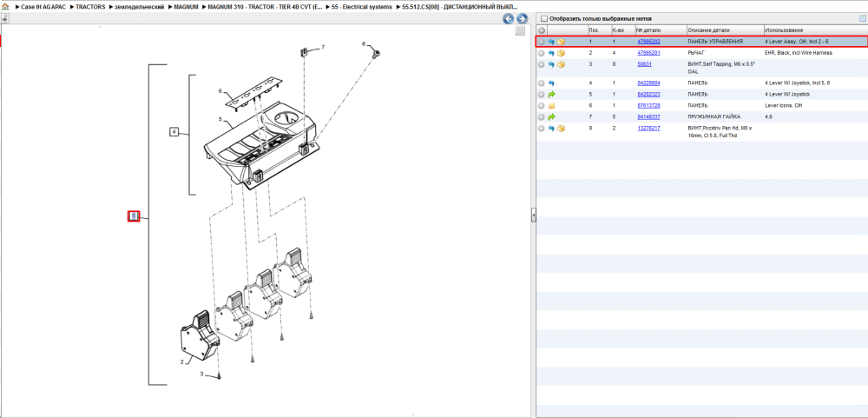Select callout 7 near the spring nut
This screenshot has width=868, height=418.
[323, 48]
